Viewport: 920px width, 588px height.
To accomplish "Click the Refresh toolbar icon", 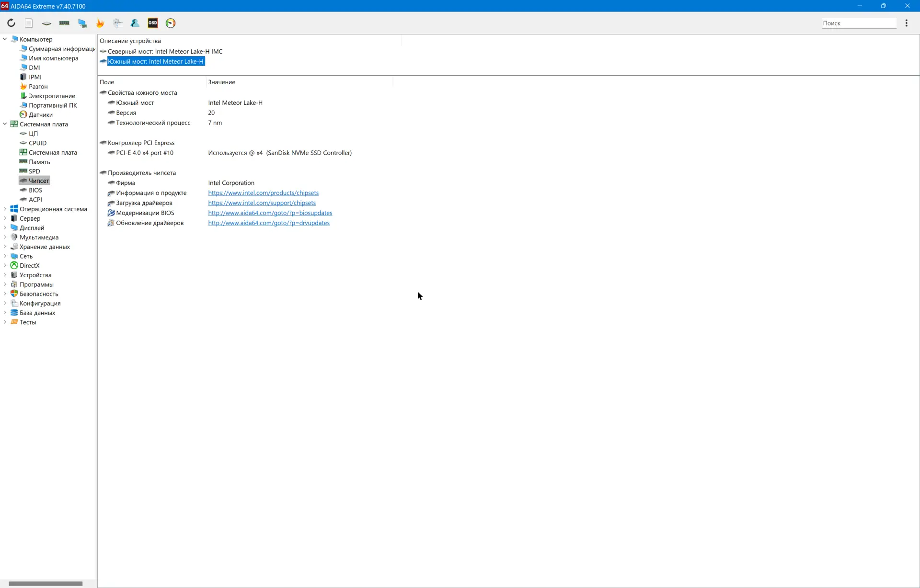I will pos(11,23).
